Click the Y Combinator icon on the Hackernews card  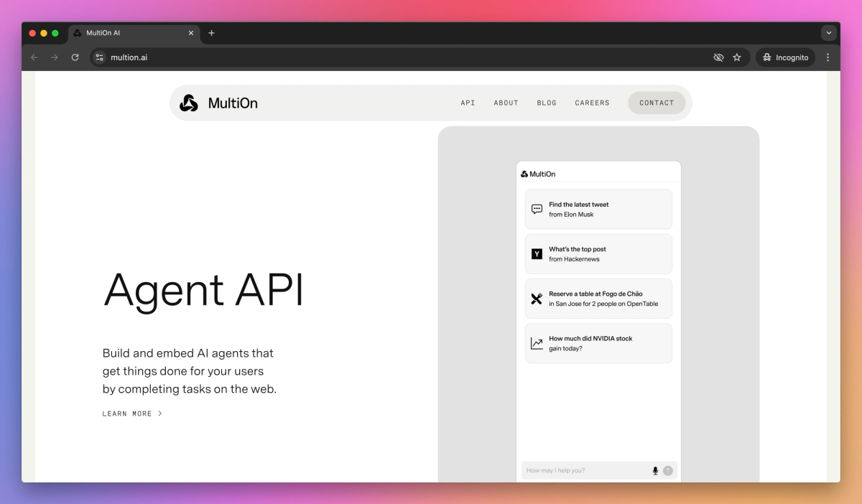[x=537, y=253]
